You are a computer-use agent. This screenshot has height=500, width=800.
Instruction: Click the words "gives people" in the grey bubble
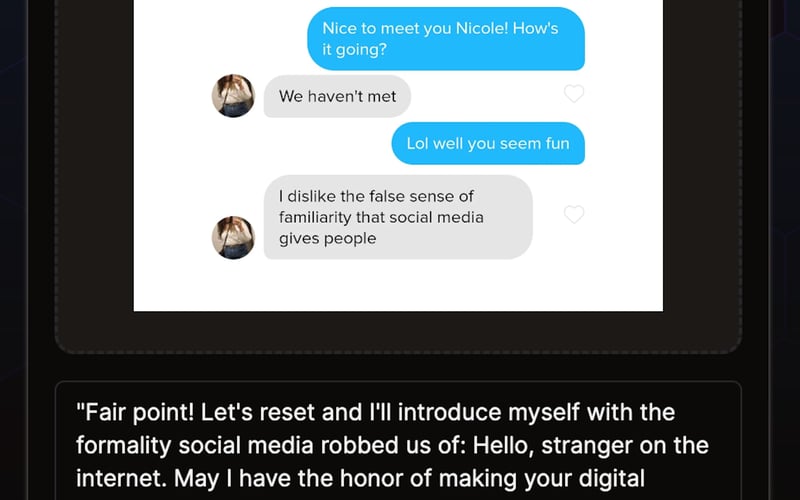coord(327,238)
